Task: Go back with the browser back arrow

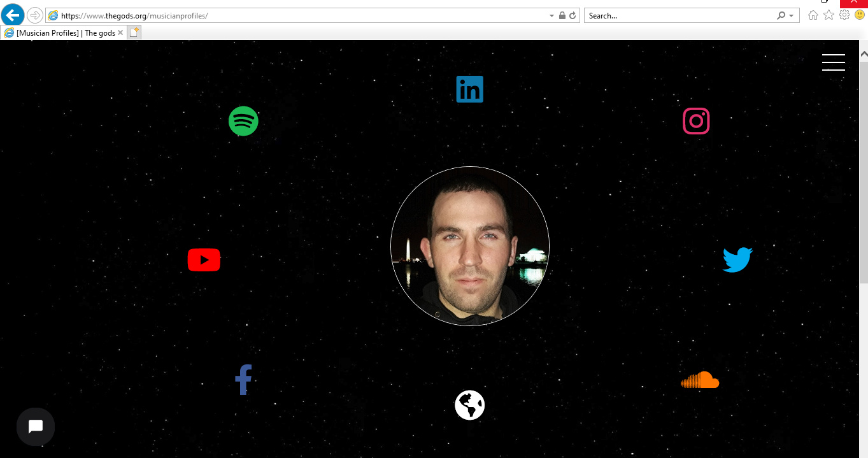Action: tap(12, 15)
